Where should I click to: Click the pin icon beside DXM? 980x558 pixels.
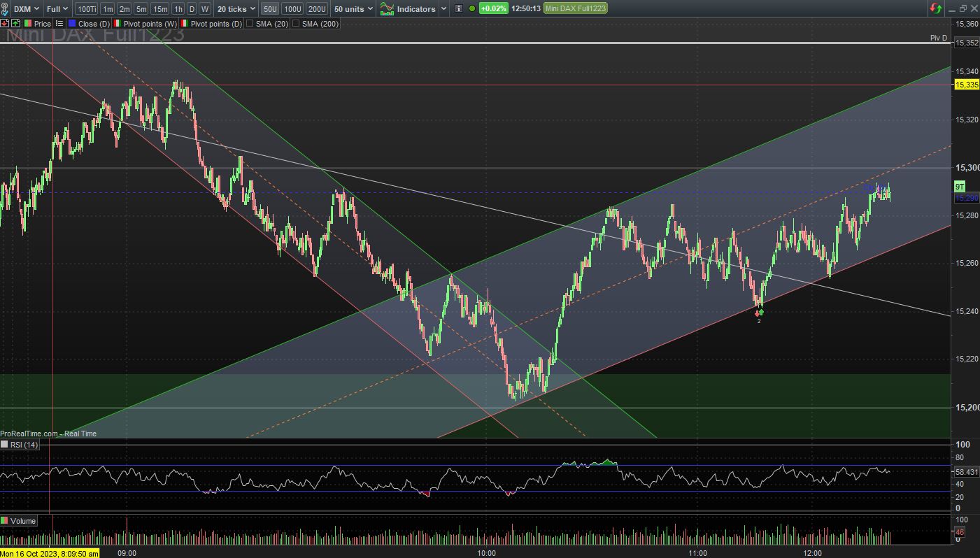click(x=6, y=9)
